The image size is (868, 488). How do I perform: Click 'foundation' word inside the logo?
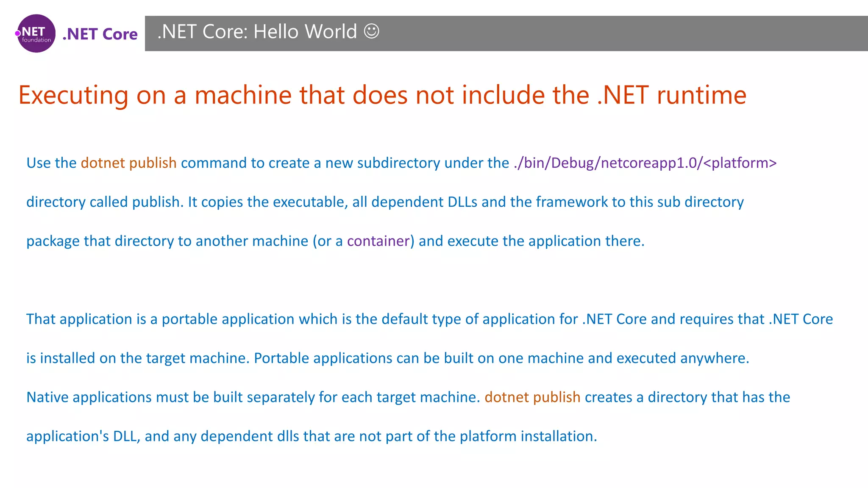click(36, 40)
